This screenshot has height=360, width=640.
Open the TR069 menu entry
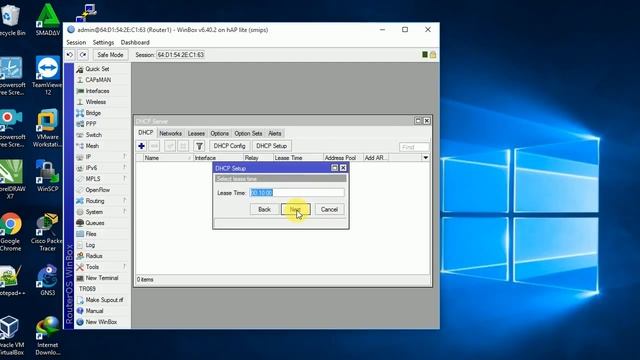pos(87,289)
